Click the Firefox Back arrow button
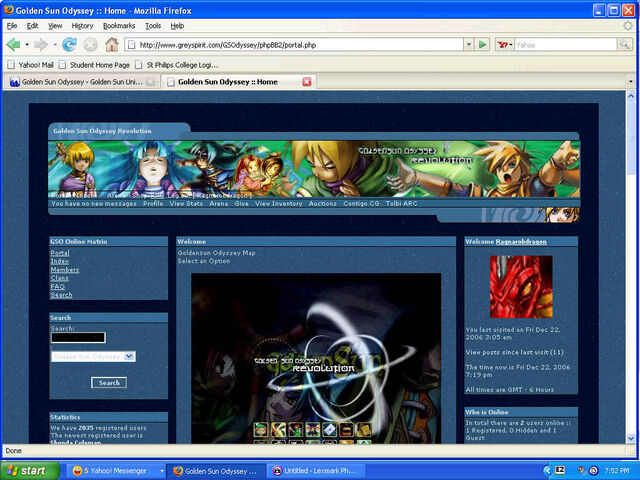The image size is (640, 480). tap(13, 44)
